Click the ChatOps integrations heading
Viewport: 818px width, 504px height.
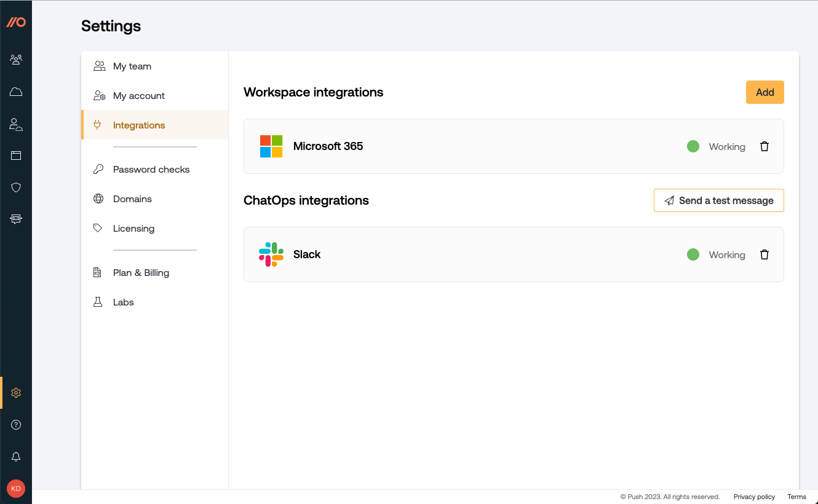click(x=306, y=200)
